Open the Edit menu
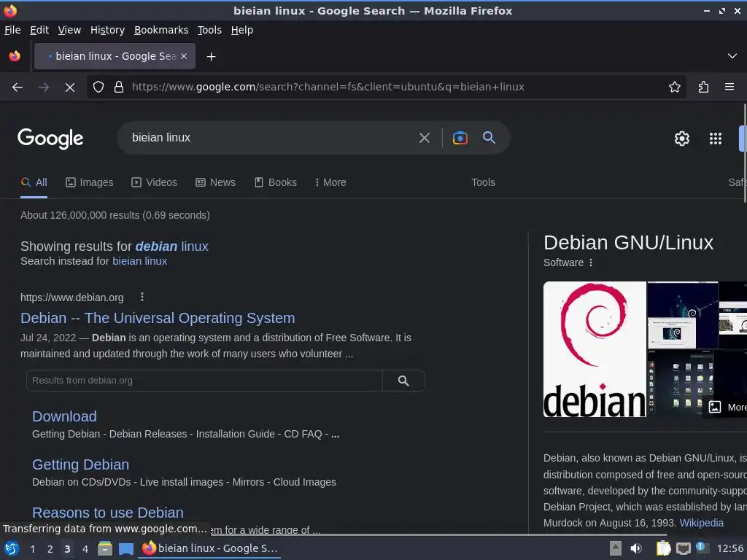 coord(39,30)
